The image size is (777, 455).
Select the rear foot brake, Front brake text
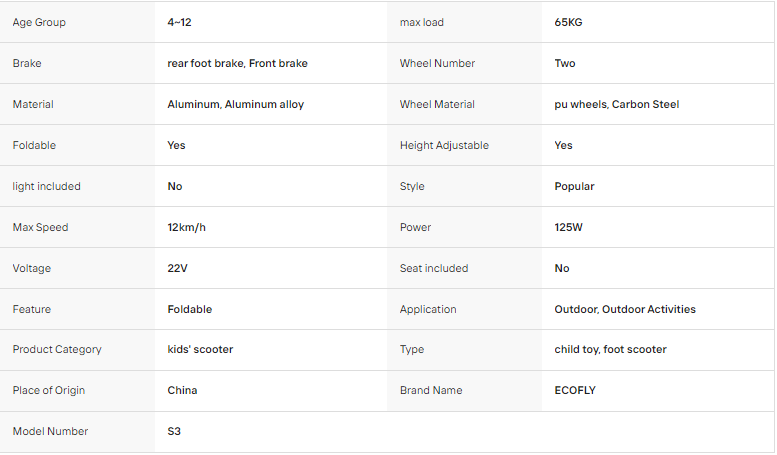(237, 63)
